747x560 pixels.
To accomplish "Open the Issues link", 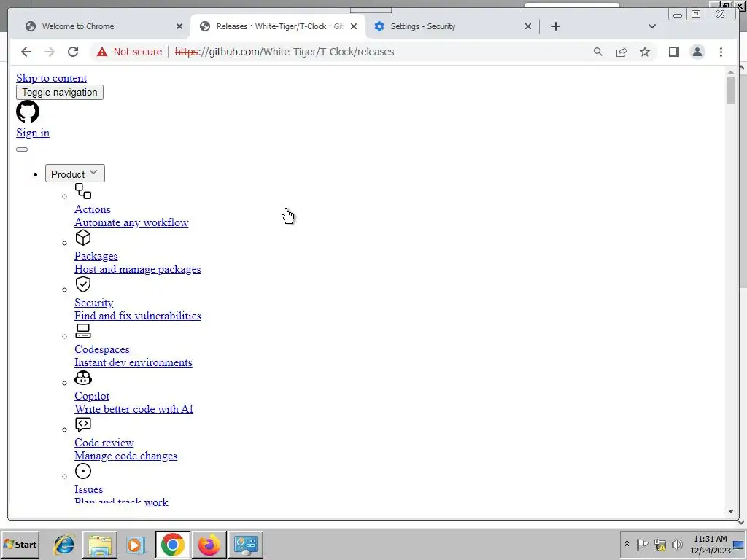I will [x=88, y=489].
